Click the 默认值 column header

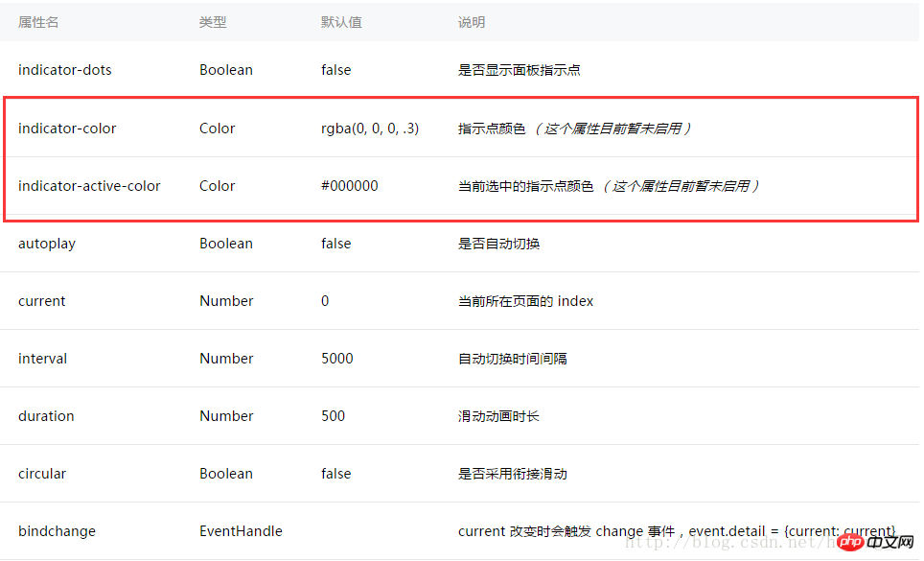341,22
